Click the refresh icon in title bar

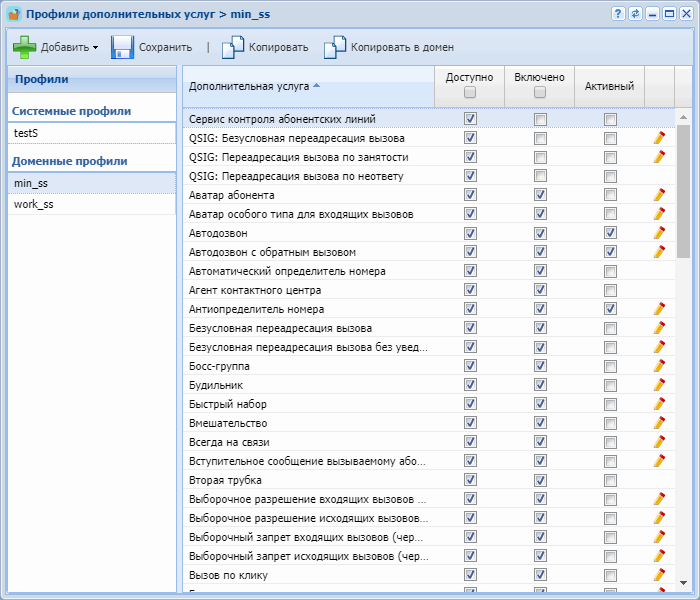point(635,14)
